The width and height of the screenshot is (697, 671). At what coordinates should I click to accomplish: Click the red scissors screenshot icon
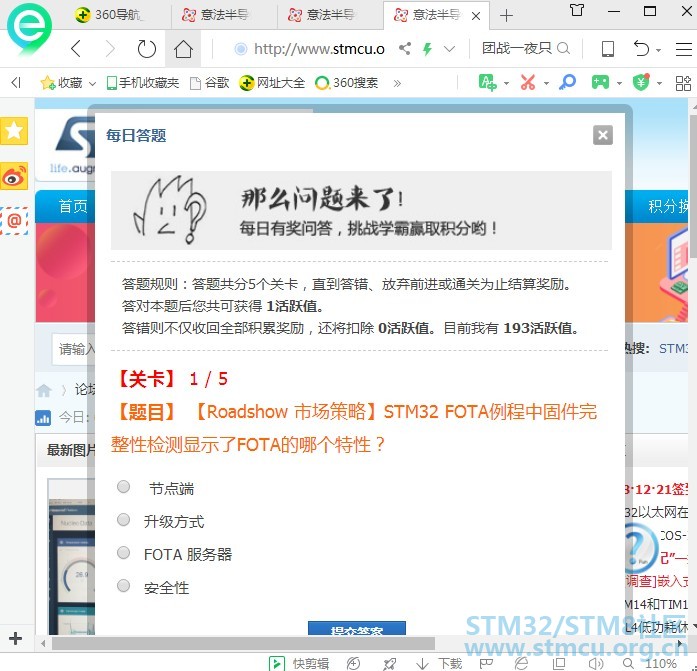[528, 83]
